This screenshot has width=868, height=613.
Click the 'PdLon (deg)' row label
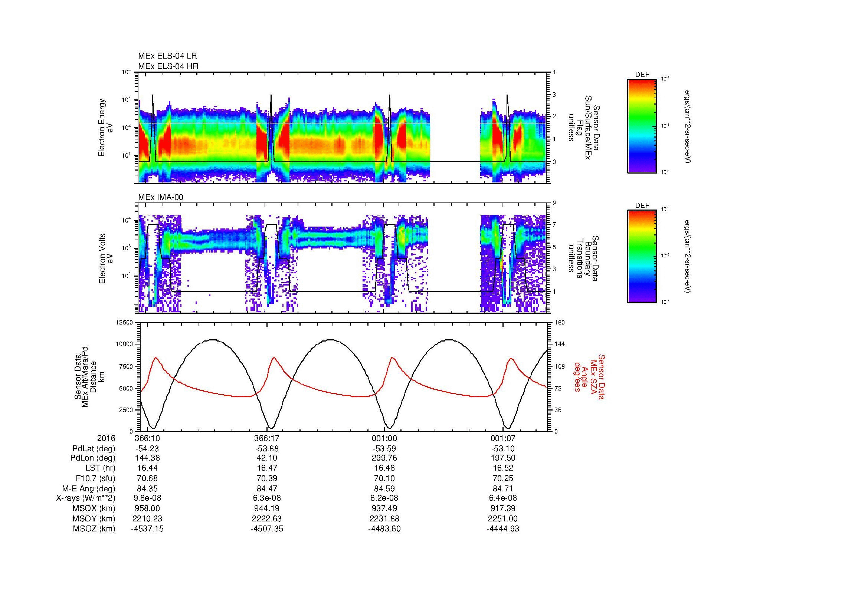94,458
